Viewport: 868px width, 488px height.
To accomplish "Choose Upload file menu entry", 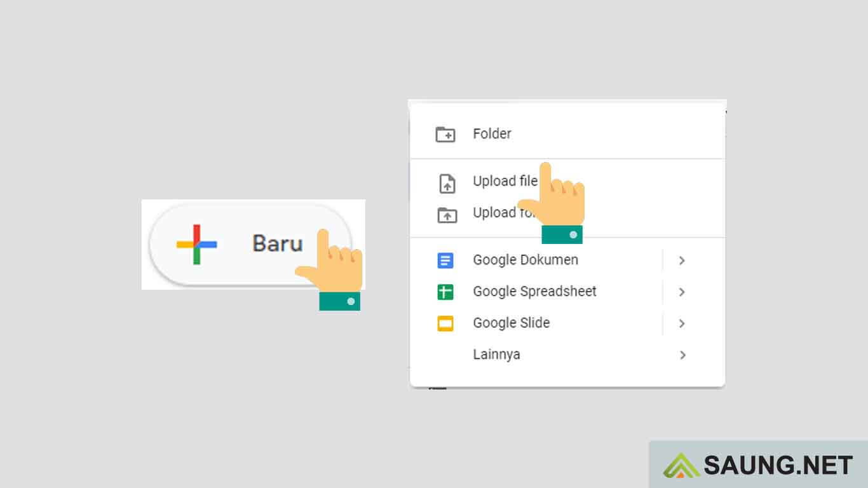I will (x=567, y=182).
